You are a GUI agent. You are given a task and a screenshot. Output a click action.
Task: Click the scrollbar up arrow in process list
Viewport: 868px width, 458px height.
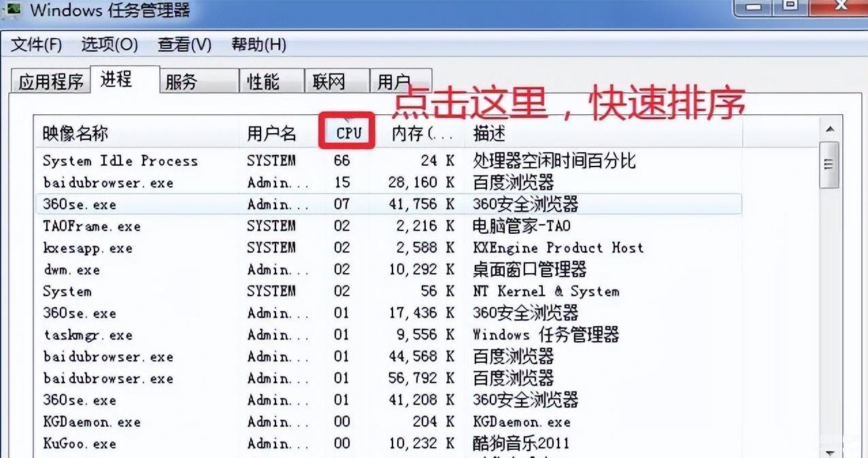point(830,129)
